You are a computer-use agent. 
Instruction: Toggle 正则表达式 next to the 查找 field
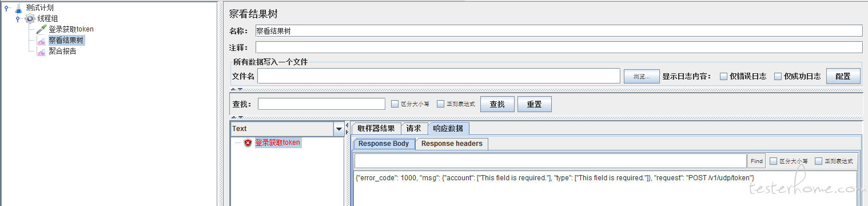tap(440, 104)
